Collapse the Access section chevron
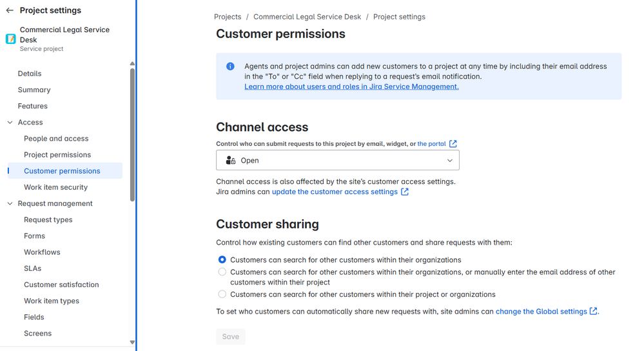Image resolution: width=644 pixels, height=351 pixels. coord(10,122)
